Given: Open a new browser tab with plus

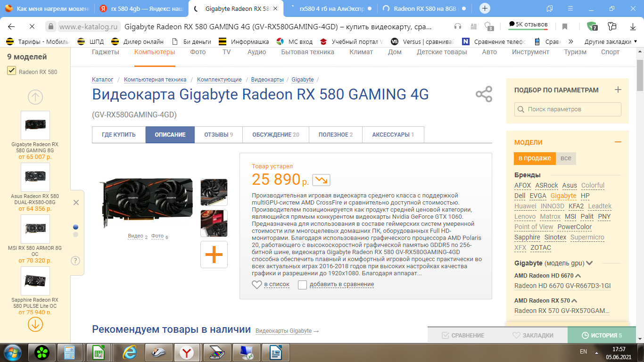Looking at the screenshot, I should (x=485, y=8).
